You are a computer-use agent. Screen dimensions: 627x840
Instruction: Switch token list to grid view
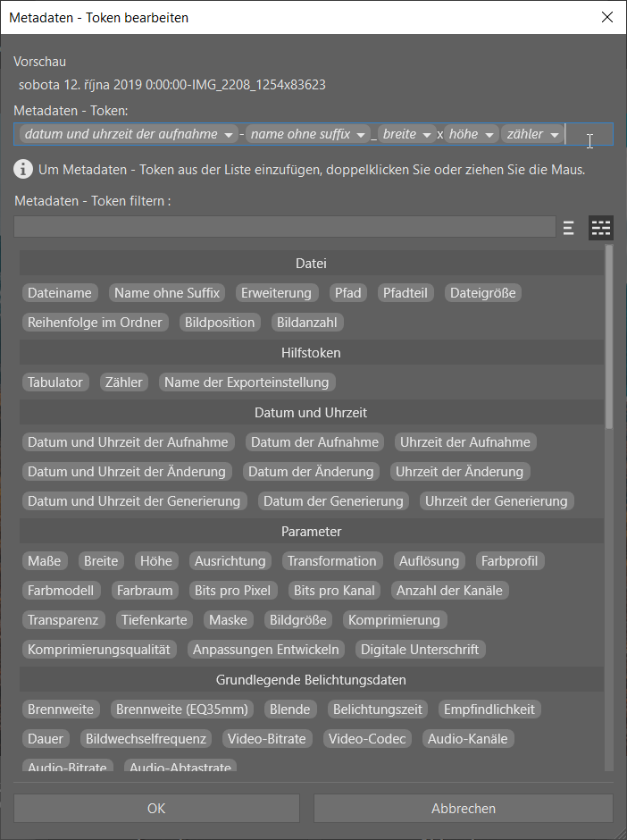coord(600,227)
